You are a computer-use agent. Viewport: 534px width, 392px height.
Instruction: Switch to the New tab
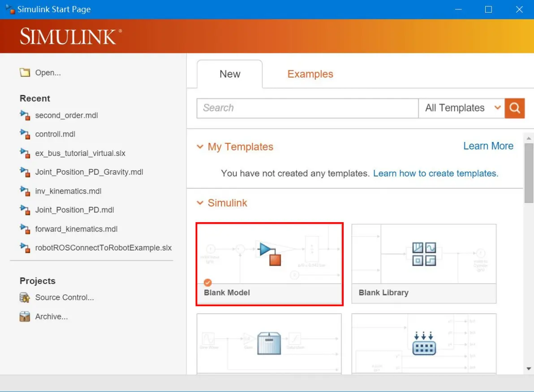coord(230,74)
